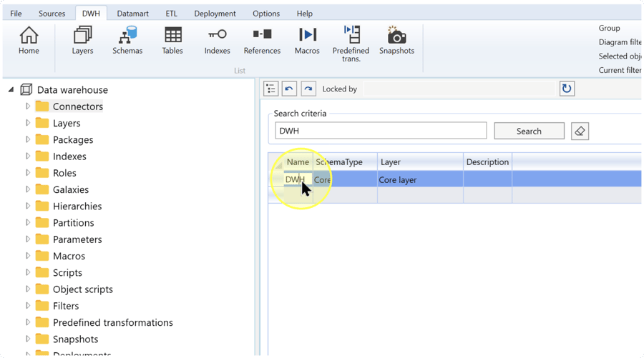Select Filters in the tree
The width and height of the screenshot is (644, 358).
(66, 306)
